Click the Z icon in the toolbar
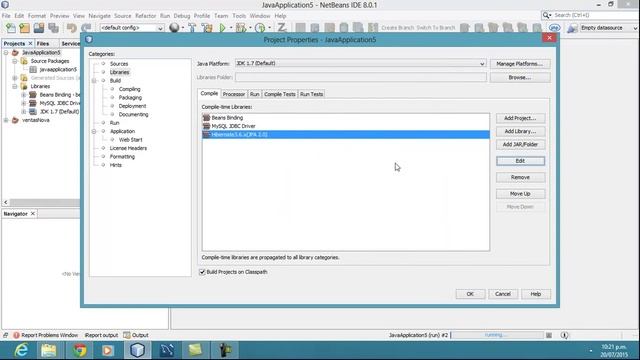This screenshot has width=640, height=360. point(282,27)
